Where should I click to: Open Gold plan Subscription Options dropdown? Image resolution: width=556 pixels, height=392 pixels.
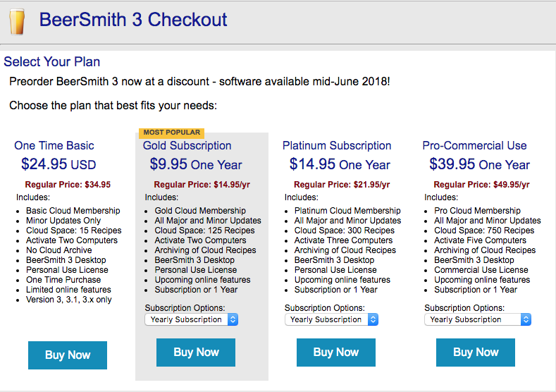click(192, 319)
